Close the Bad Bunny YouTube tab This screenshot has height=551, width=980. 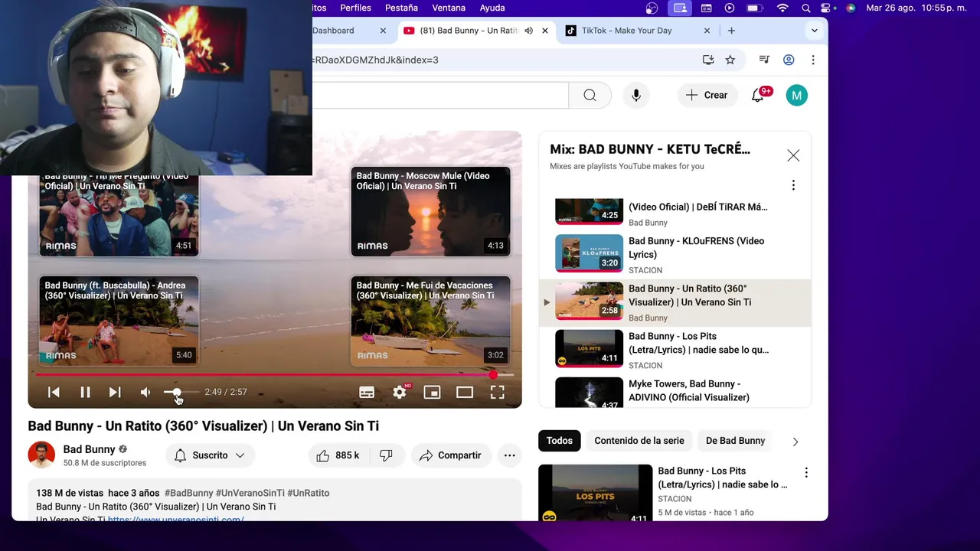click(545, 31)
